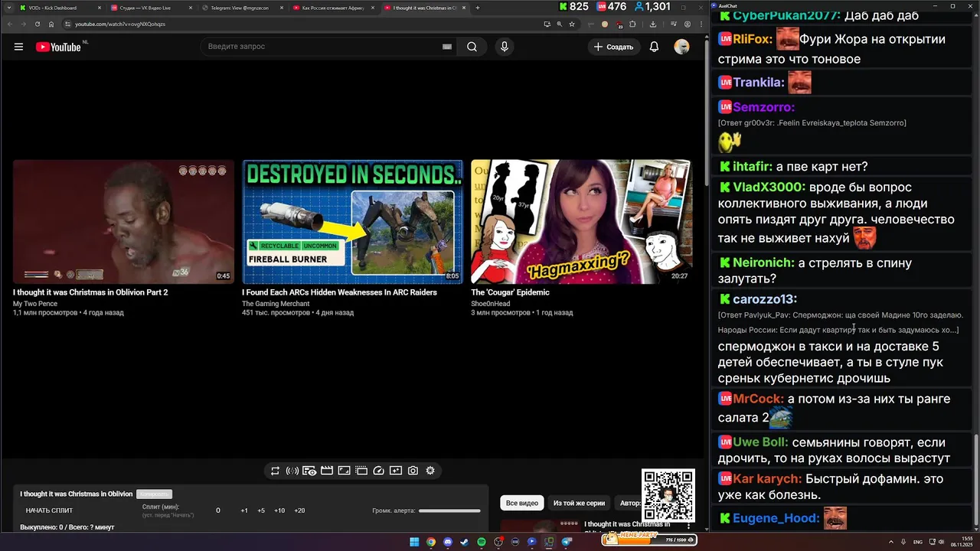Switch to the Telegram View @mgnzecon tab
Screen dimensions: 980x551
point(242,8)
